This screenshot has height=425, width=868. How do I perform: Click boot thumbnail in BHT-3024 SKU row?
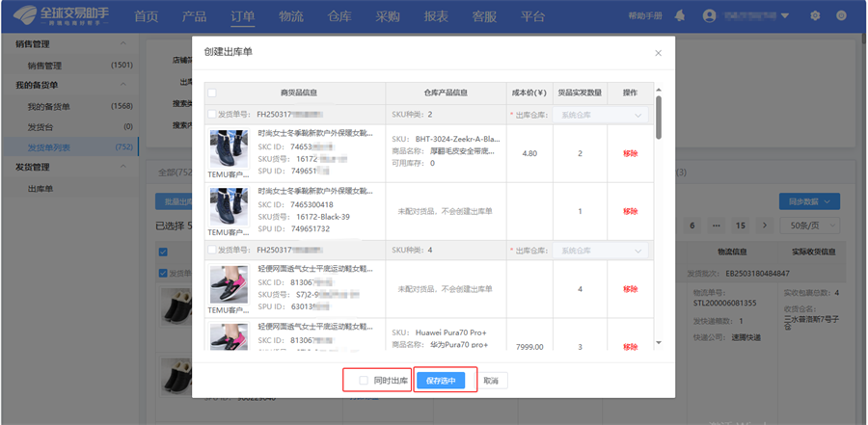[229, 148]
